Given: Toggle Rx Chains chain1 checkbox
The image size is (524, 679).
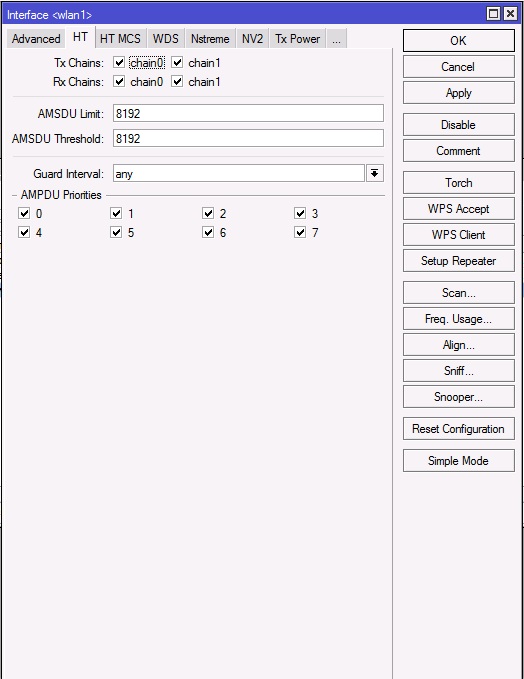Looking at the screenshot, I should (x=177, y=81).
